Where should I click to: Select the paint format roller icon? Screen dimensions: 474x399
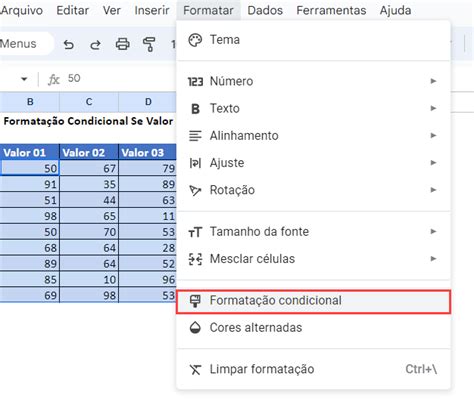click(x=149, y=44)
